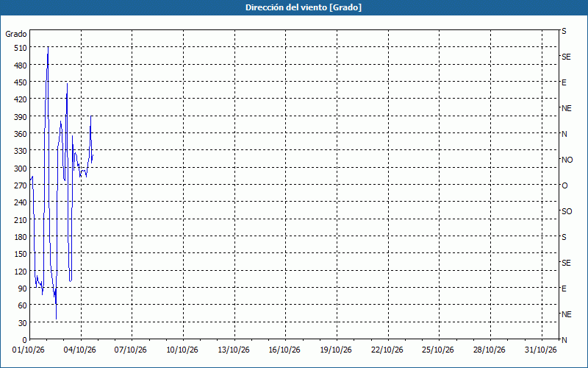Image resolution: width=588 pixels, height=368 pixels.
Task: Select the S compass label level with 180
Action: (x=564, y=237)
